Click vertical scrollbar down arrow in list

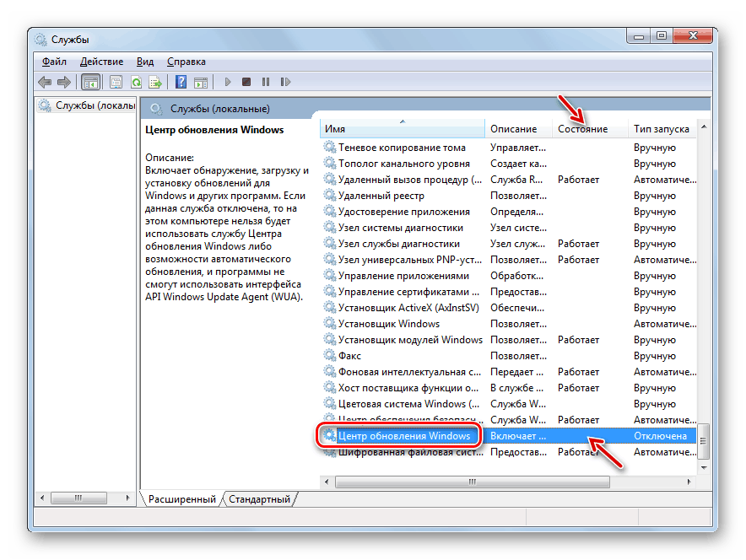click(x=704, y=468)
